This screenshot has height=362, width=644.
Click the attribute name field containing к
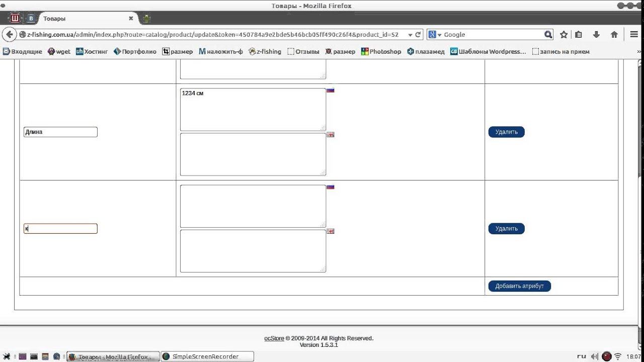[60, 228]
